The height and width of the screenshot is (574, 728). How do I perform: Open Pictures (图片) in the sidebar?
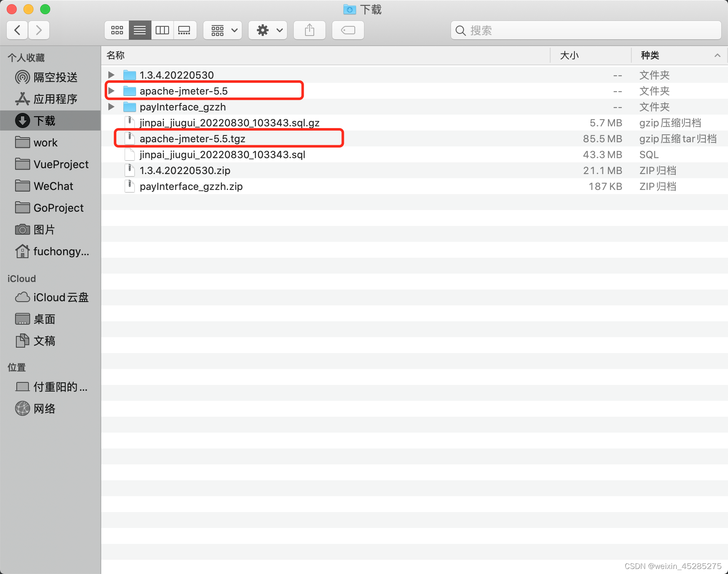tap(50, 230)
